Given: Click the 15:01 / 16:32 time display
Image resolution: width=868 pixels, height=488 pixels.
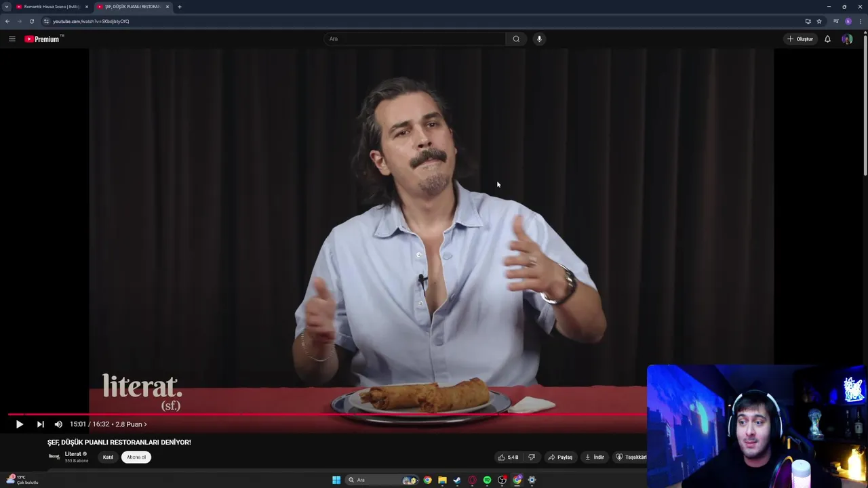Looking at the screenshot, I should tap(90, 424).
